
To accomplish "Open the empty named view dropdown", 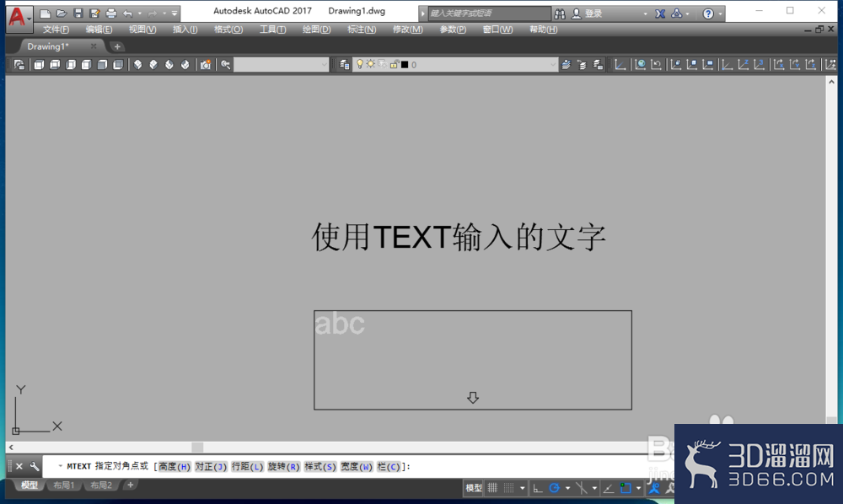I will (x=282, y=65).
